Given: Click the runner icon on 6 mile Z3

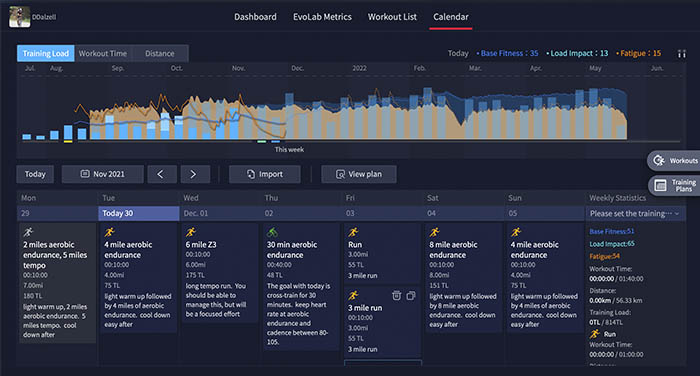Looking at the screenshot, I should [x=191, y=232].
